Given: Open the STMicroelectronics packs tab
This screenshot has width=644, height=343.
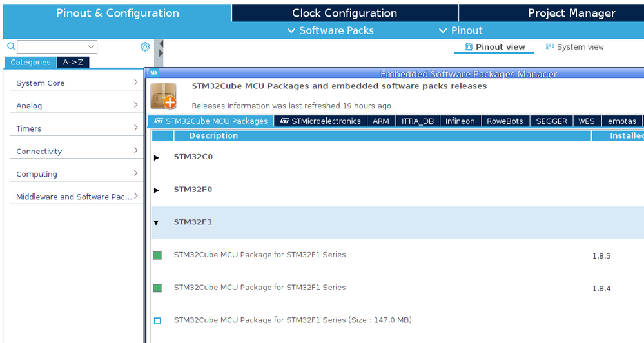Looking at the screenshot, I should coord(320,121).
